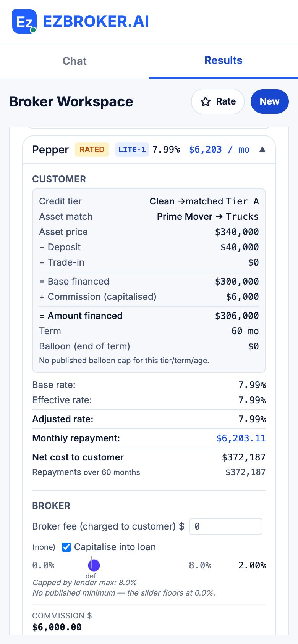Click the 7.99% rate in Pepper header
The height and width of the screenshot is (644, 298).
tap(166, 150)
